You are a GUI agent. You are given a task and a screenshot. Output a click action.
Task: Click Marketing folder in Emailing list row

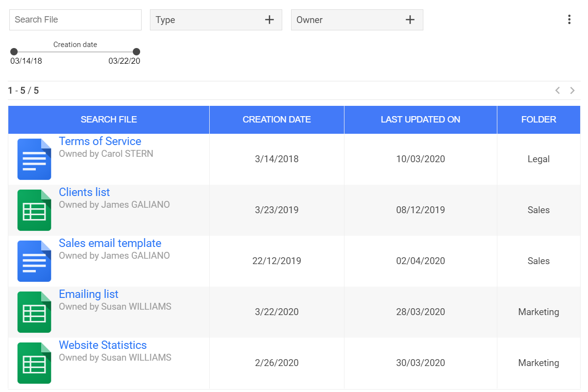(539, 312)
